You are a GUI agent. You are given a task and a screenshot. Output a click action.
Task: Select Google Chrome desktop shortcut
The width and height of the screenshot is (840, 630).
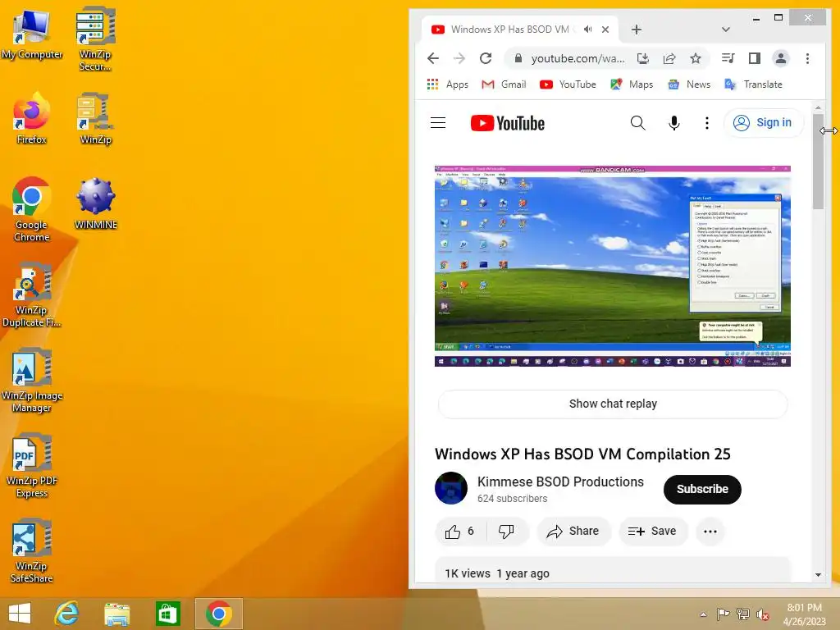(x=32, y=209)
